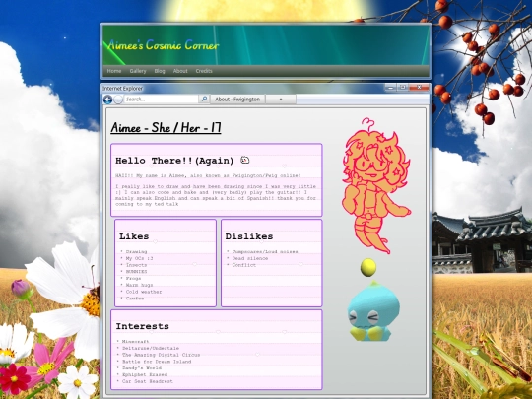Click Dandy's World in Interests
The image size is (532, 399).
(142, 368)
